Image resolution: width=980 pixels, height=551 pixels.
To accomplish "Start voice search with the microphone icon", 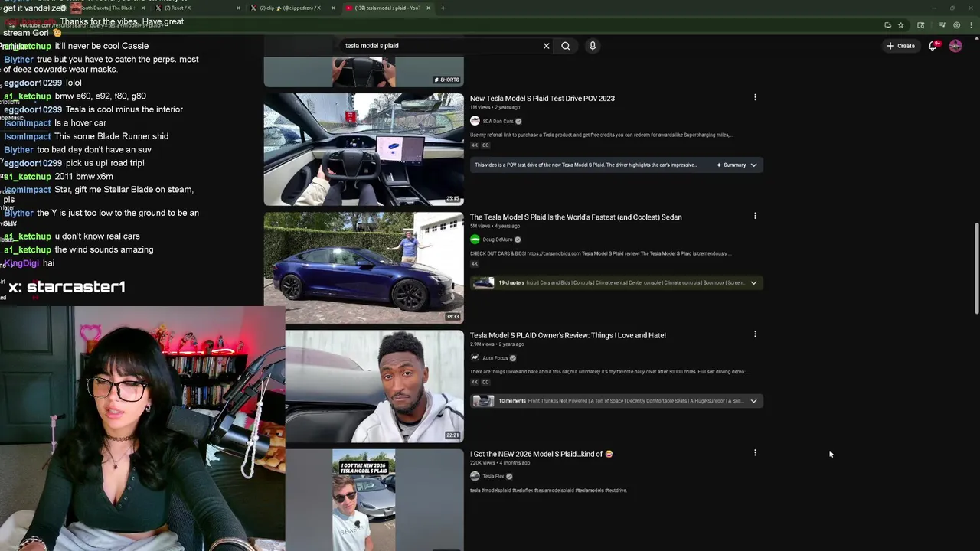I will (593, 46).
